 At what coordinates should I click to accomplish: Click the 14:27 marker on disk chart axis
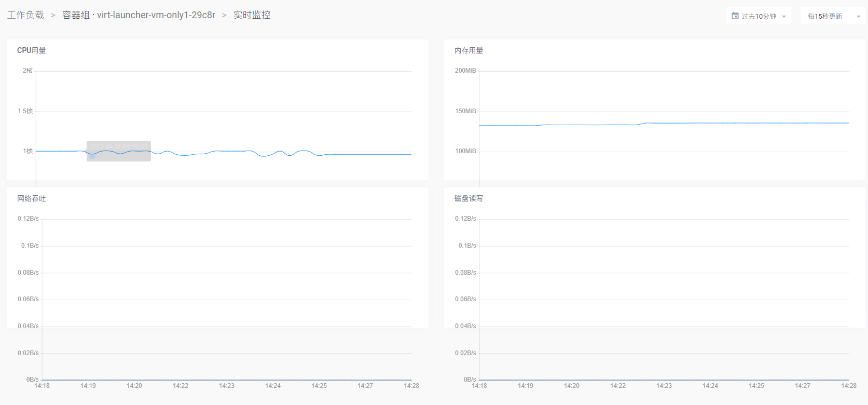(x=803, y=386)
